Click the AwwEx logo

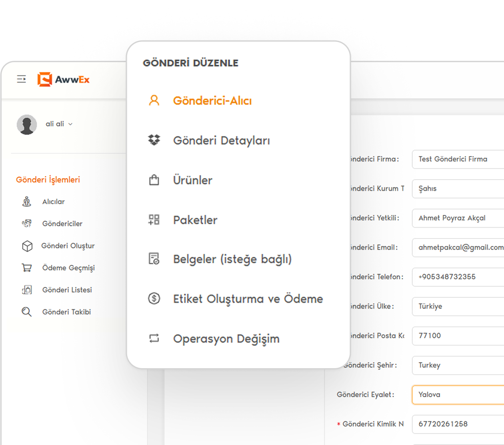[63, 79]
